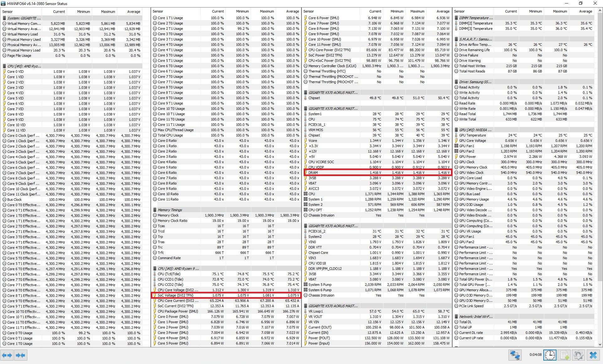Click the Sensor column header in second panel
603x364 pixels.
click(x=158, y=11)
